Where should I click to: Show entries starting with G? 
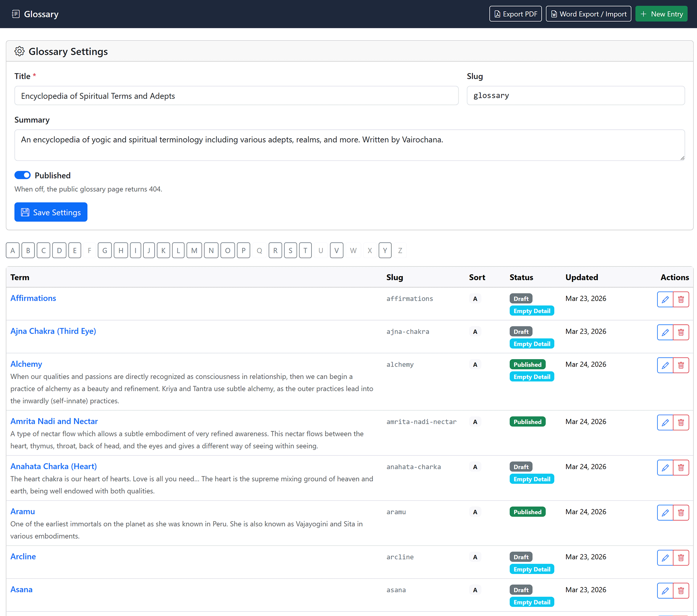(105, 251)
